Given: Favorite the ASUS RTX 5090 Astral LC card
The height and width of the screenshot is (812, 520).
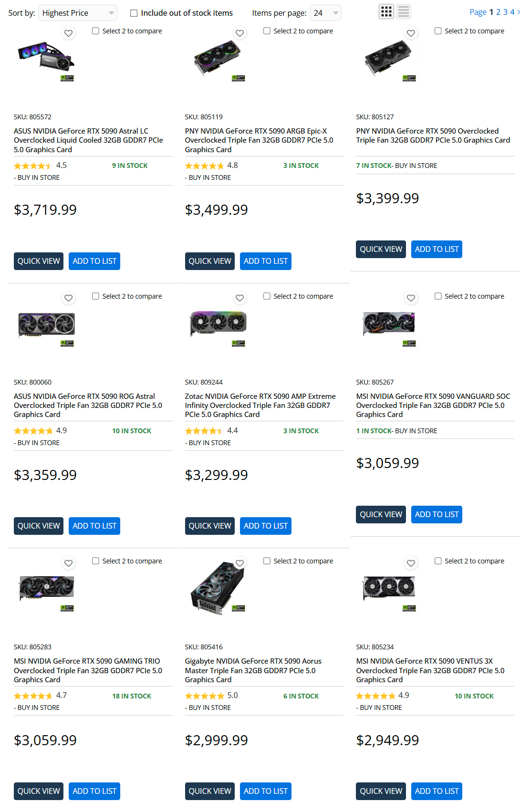Looking at the screenshot, I should [x=69, y=33].
